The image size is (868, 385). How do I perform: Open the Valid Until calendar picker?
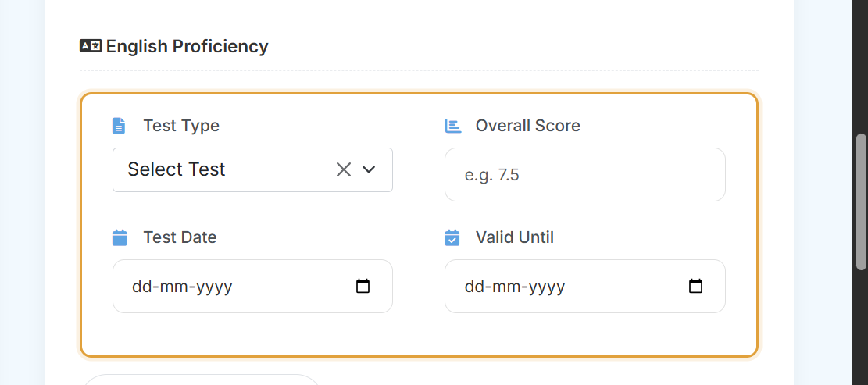pos(695,287)
